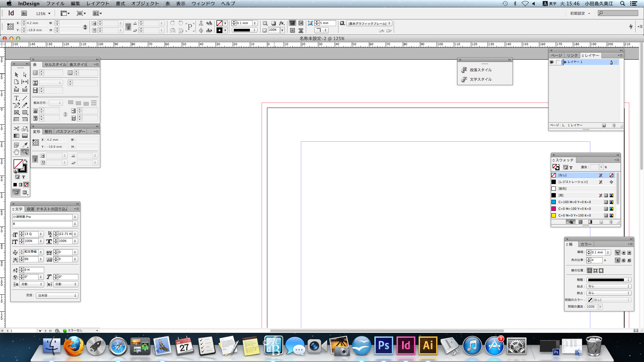Select the Type tool

click(x=16, y=98)
